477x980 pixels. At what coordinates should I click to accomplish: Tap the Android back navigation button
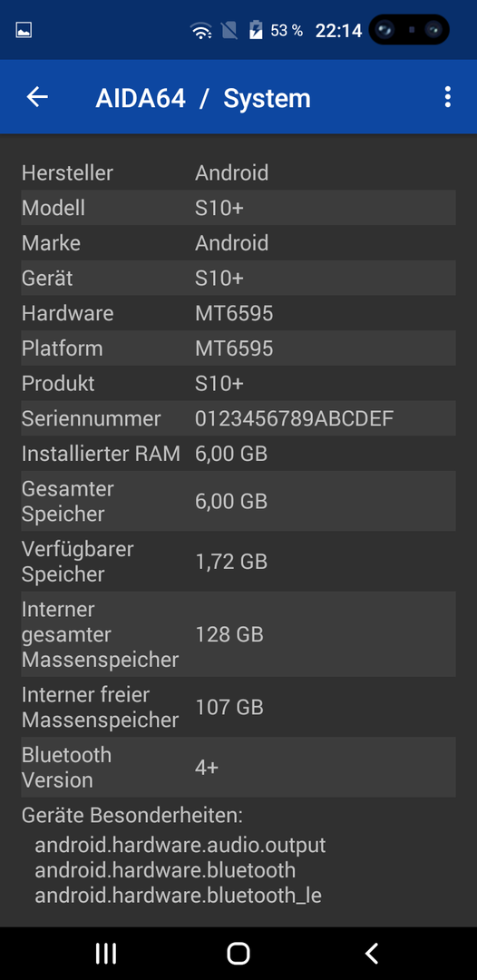coord(372,953)
